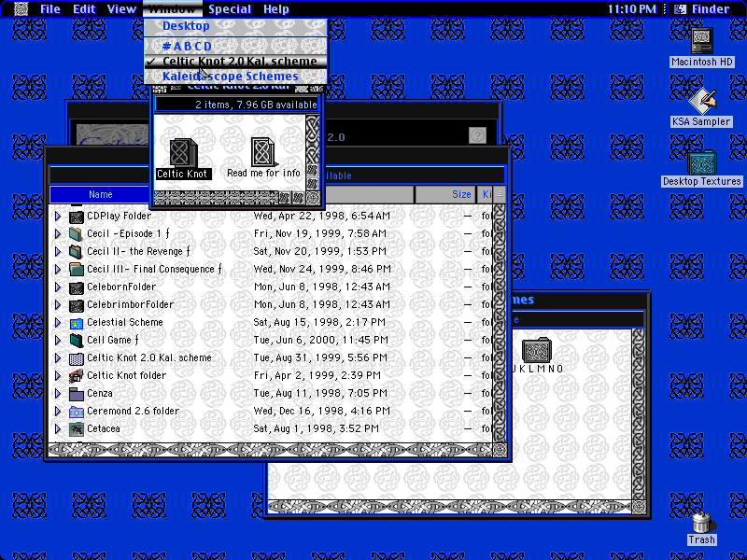Screen dimensions: 747x560
Task: Expand the Celestial Scheme disclosure triangle
Action: [x=58, y=323]
